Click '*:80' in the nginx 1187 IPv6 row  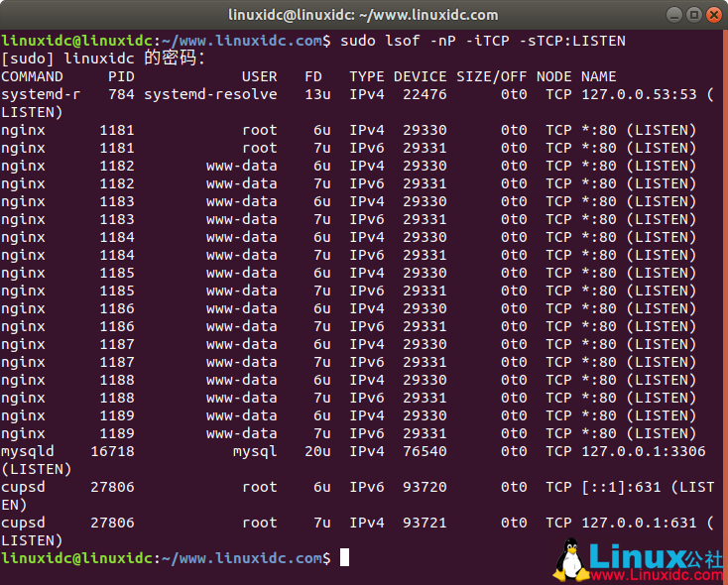click(x=598, y=362)
